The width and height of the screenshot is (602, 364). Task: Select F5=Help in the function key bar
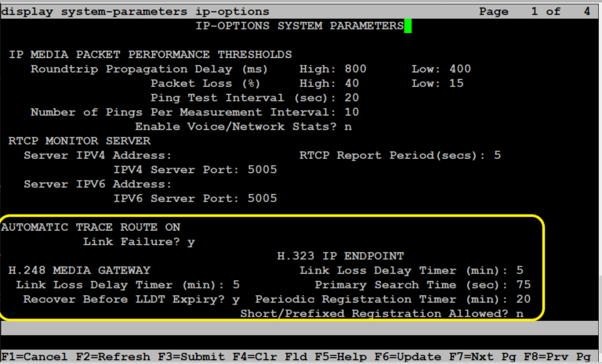340,357
